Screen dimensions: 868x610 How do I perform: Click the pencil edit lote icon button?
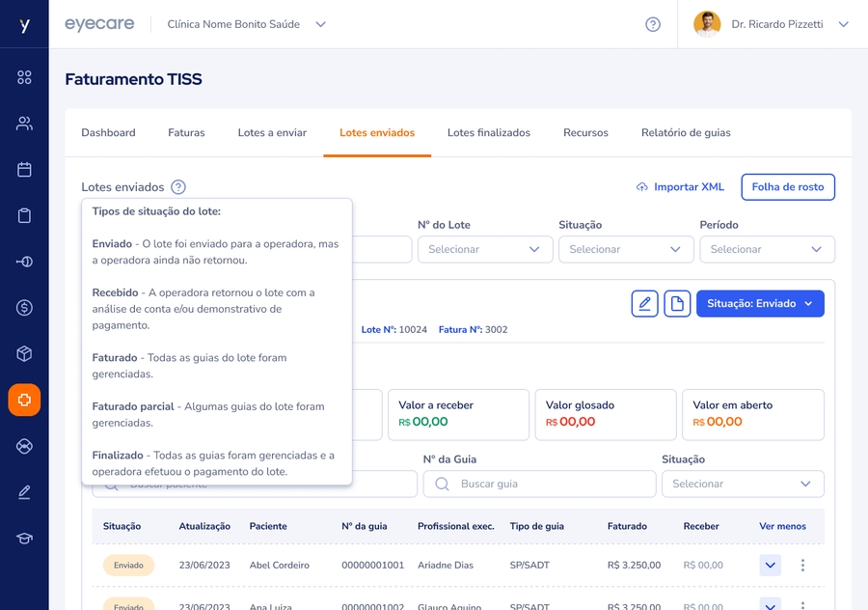tap(644, 304)
